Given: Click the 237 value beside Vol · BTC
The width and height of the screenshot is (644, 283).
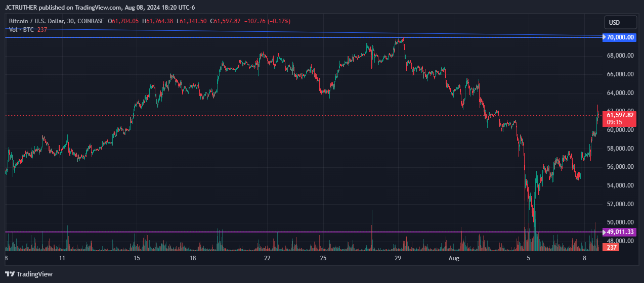Looking at the screenshot, I should [x=42, y=29].
